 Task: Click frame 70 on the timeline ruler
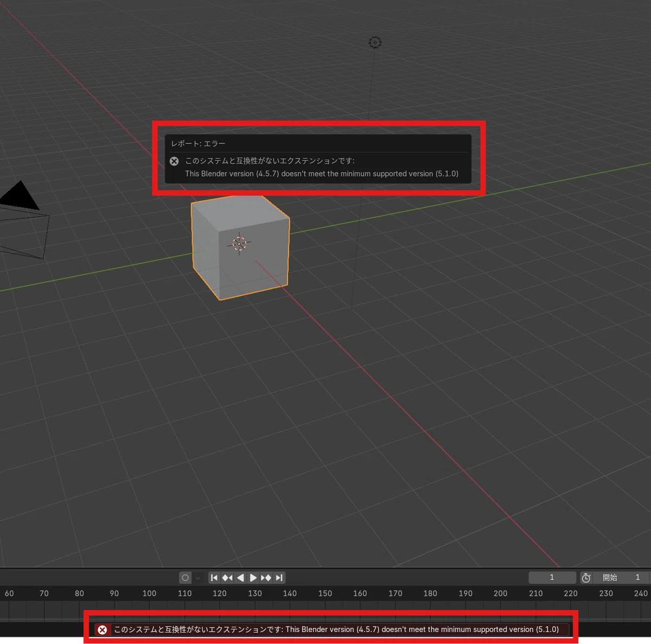pos(44,594)
